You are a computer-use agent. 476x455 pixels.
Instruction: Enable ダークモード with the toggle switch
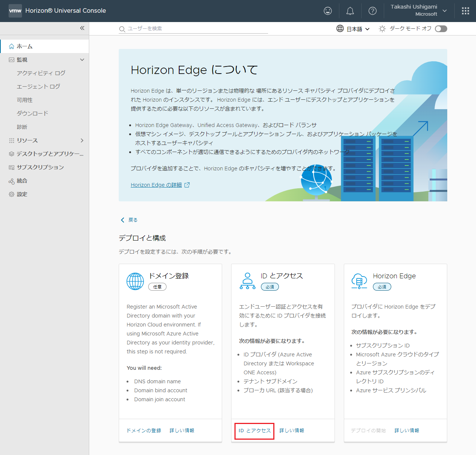441,28
